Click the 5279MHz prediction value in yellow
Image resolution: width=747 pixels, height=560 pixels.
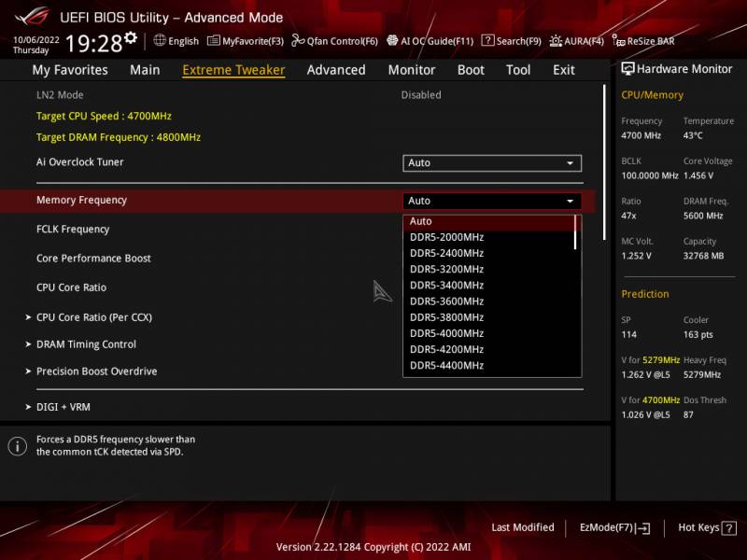pyautogui.click(x=661, y=360)
